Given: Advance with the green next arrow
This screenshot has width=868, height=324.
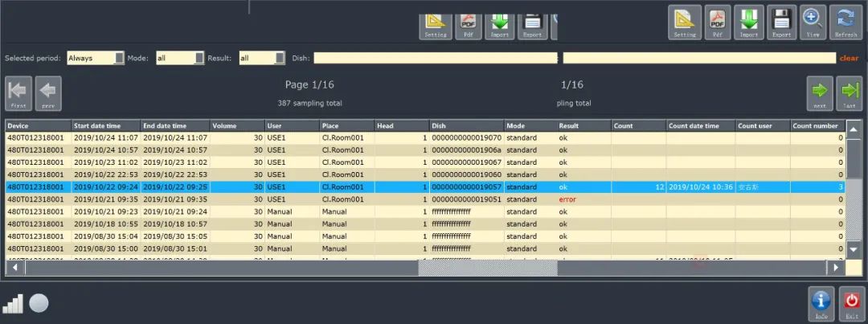Looking at the screenshot, I should click(820, 92).
